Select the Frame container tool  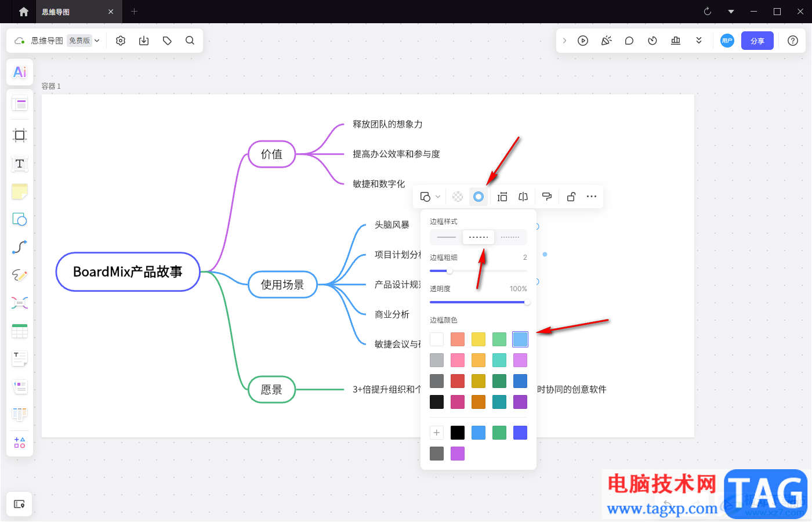[x=20, y=135]
